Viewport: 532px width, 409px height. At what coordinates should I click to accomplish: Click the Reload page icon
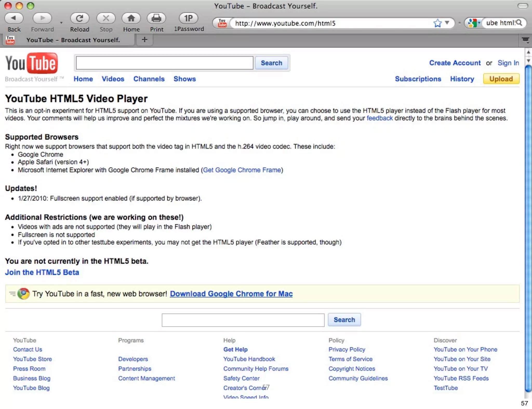pos(79,18)
